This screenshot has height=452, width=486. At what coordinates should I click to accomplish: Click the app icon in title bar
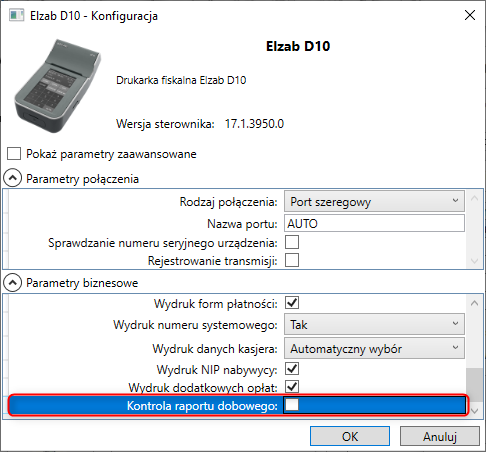coord(16,15)
